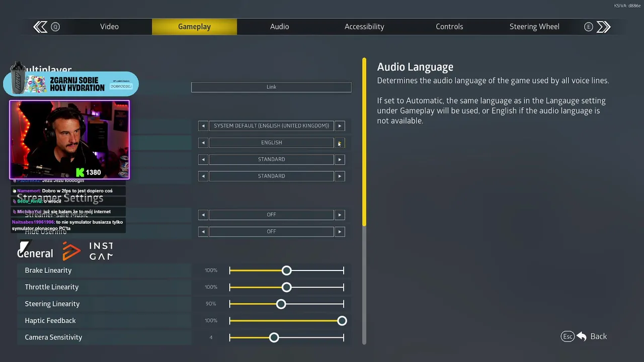Select the Haptic Feedback row label
644x362 pixels.
point(50,321)
